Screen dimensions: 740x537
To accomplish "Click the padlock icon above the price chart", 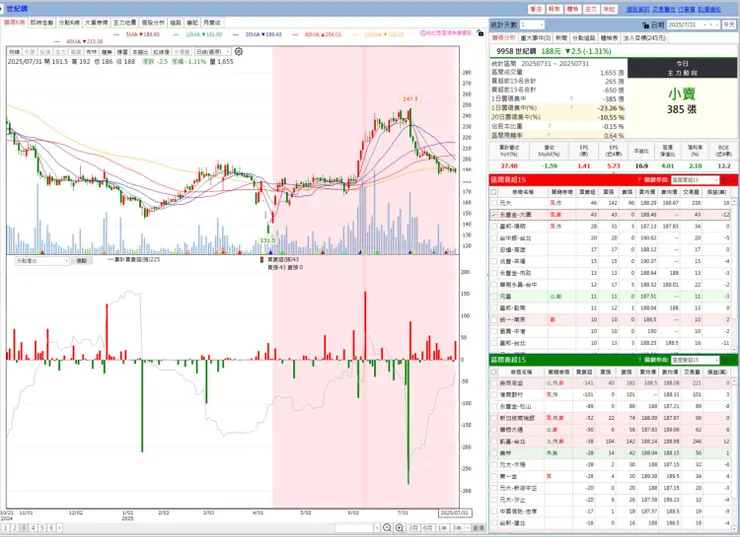I will click(480, 33).
